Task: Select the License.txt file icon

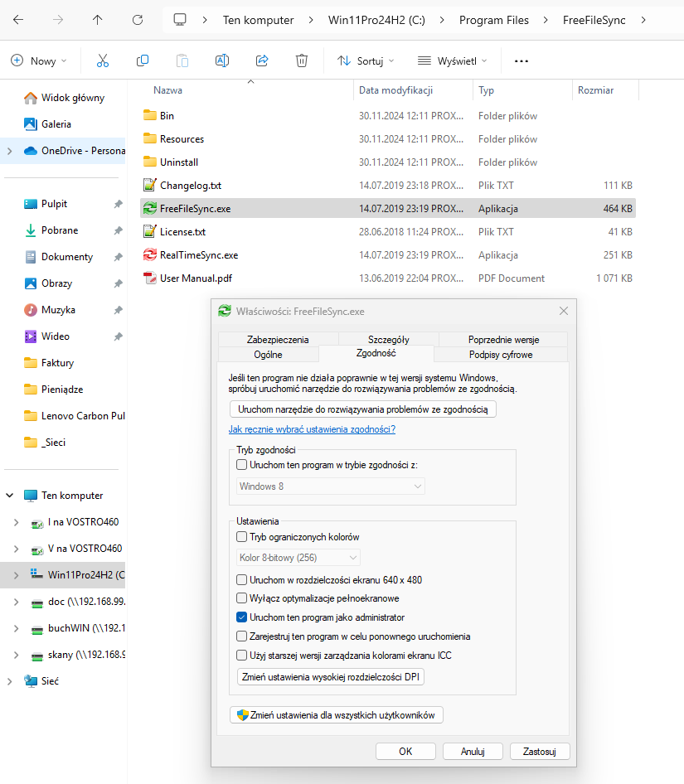Action: 149,231
